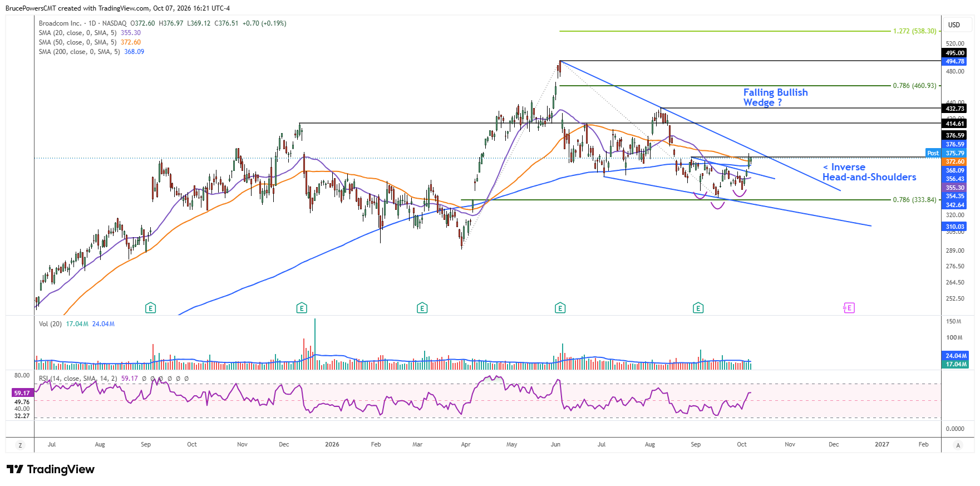Select the SMA 200 indicator legend
The height and width of the screenshot is (486, 980).
pos(91,52)
